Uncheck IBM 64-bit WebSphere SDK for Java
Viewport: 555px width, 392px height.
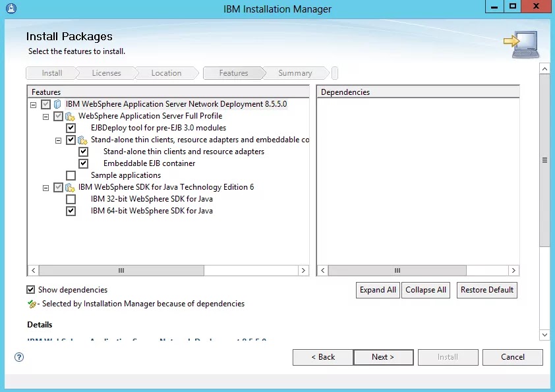(x=71, y=211)
